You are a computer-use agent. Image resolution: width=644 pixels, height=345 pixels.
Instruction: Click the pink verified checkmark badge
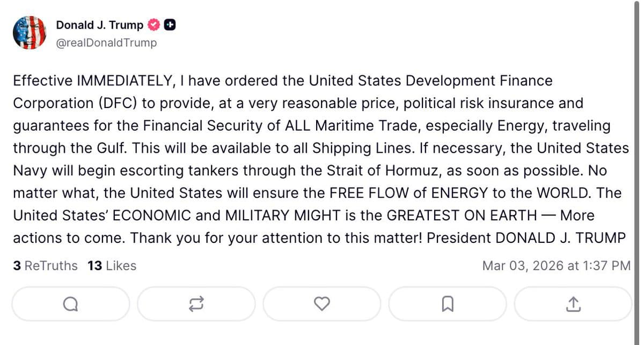(x=153, y=24)
